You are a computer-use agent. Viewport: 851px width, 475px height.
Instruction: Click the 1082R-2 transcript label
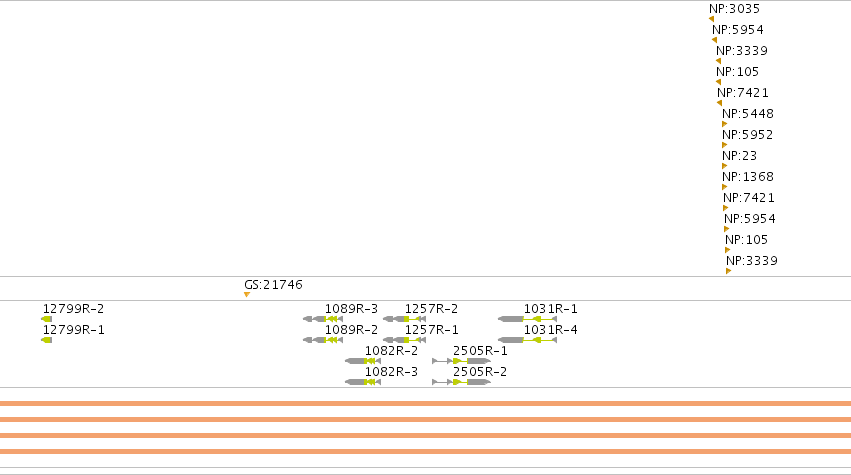coord(391,351)
